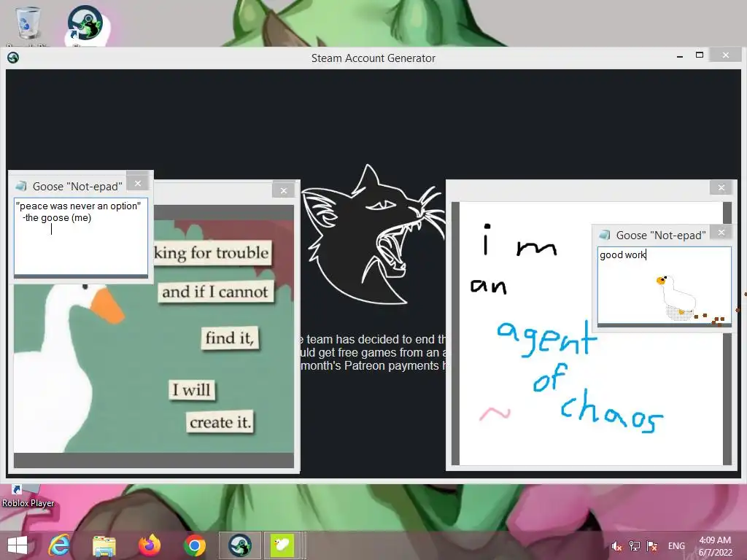Click the Not-epad icon in left note title
Viewport: 747px width, 560px height.
pyautogui.click(x=21, y=186)
